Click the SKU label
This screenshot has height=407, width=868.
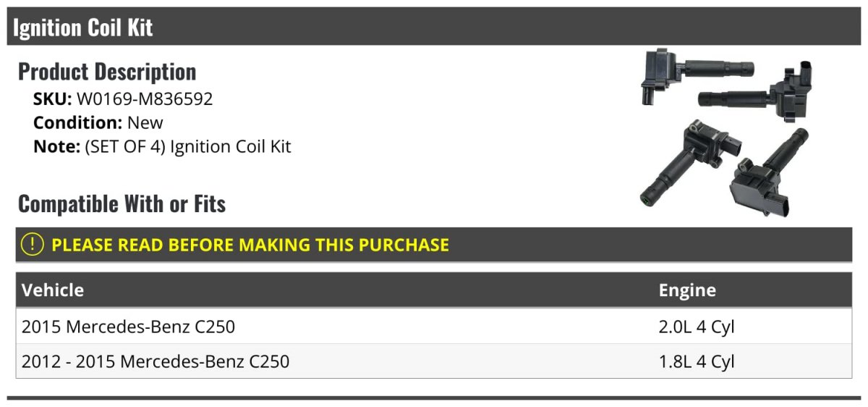click(52, 99)
